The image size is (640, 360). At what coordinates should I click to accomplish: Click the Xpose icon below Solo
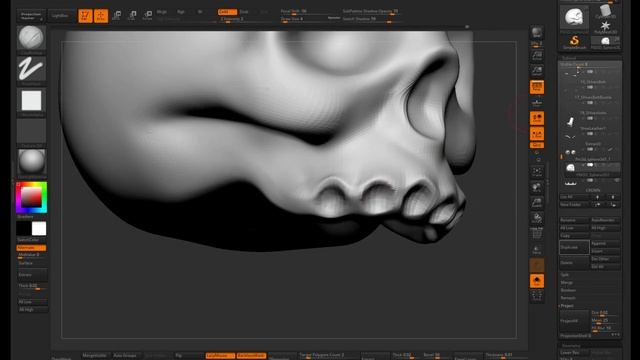coord(537,296)
